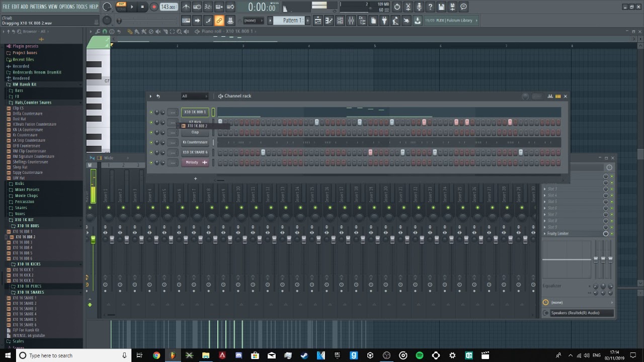This screenshot has height=362, width=644.
Task: Open the mixer (none) output dropdown
Action: point(578,302)
